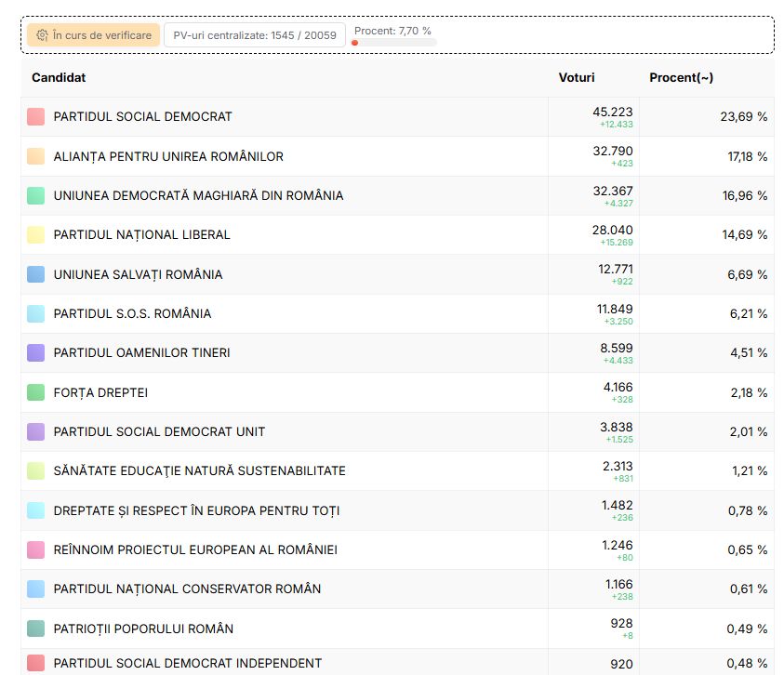Screen dimensions: 784x675
Task: Click yellow swatch next to Partidul Național Liberal
Action: pos(36,235)
